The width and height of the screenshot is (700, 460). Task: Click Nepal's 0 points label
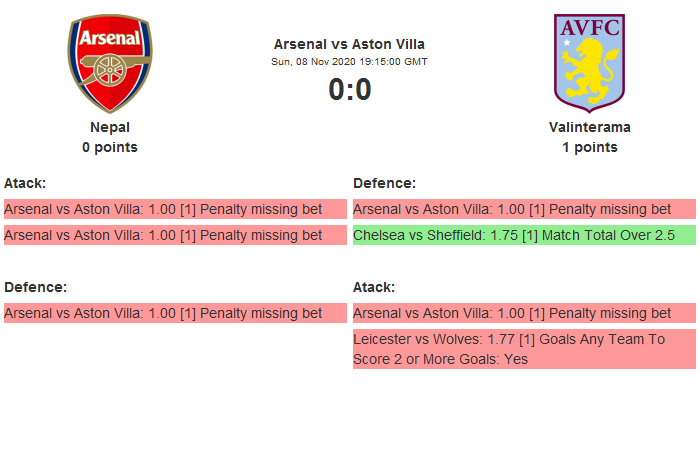click(110, 147)
